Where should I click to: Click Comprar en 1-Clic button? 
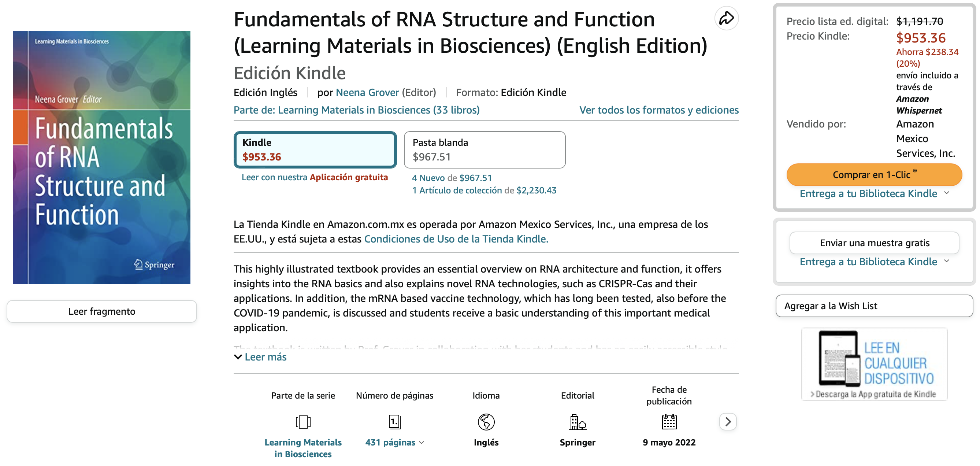pyautogui.click(x=874, y=175)
